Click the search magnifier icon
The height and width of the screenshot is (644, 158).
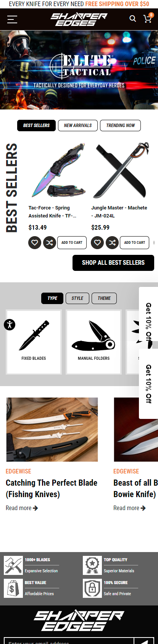[133, 19]
